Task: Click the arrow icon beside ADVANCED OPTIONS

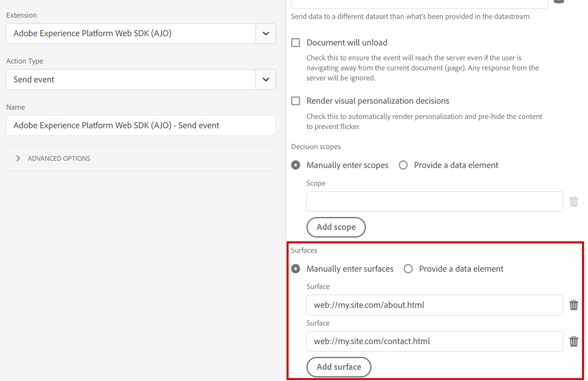Action: [x=18, y=158]
